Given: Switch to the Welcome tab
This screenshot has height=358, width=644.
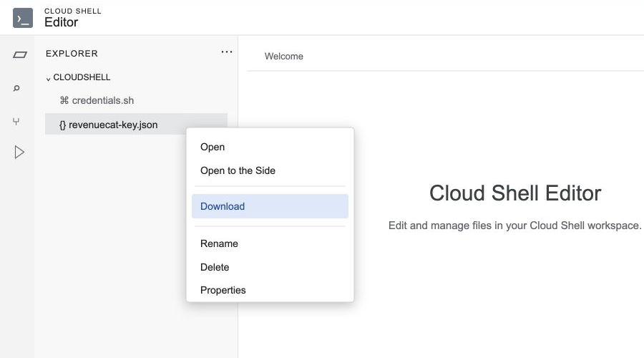Looking at the screenshot, I should click(284, 57).
